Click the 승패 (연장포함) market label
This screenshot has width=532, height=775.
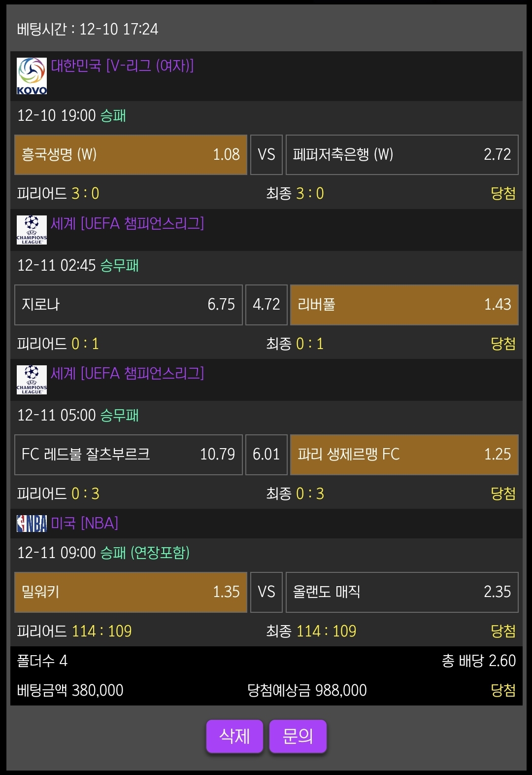(x=145, y=553)
